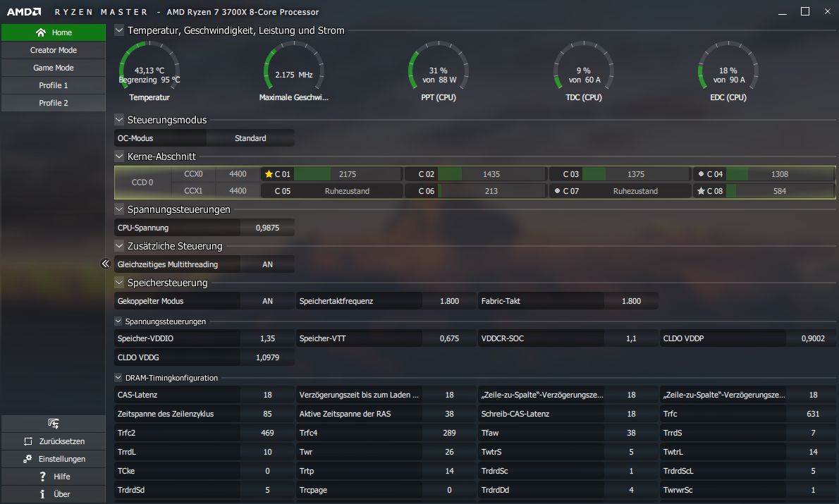Screen dimensions: 839x504
Task: Click the Zurücksetzen reset icon
Action: point(28,441)
